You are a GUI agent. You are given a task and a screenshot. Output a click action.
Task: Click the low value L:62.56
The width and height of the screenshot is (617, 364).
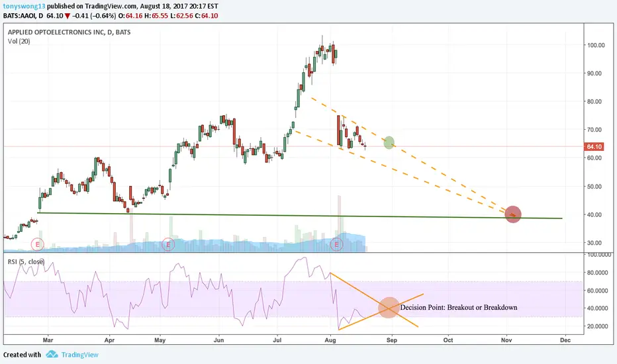pyautogui.click(x=182, y=16)
